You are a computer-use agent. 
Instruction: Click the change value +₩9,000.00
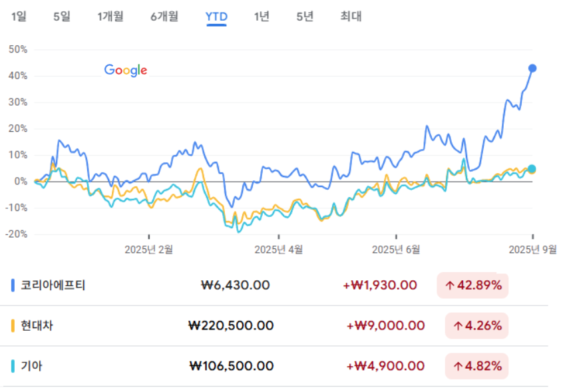coord(385,325)
